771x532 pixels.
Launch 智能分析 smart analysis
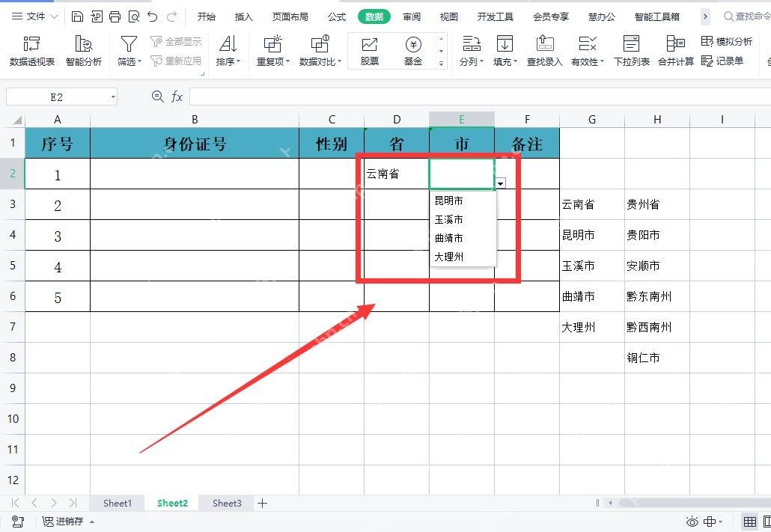tap(84, 51)
